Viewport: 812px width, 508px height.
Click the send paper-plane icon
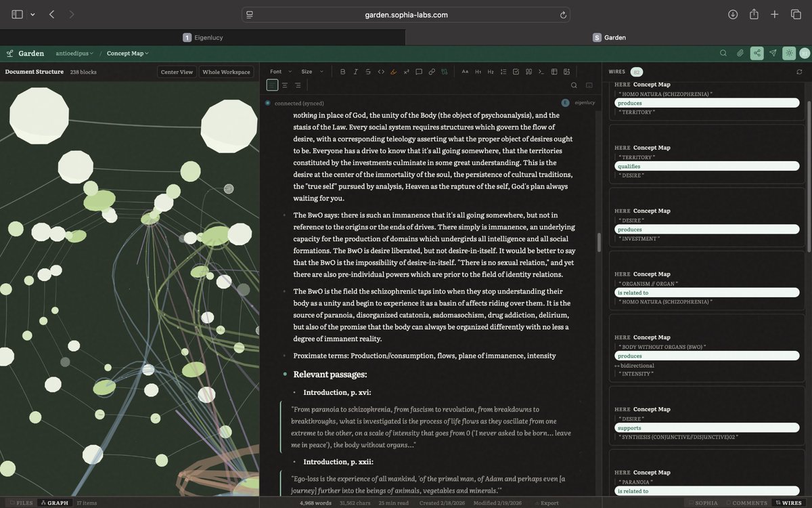[773, 53]
